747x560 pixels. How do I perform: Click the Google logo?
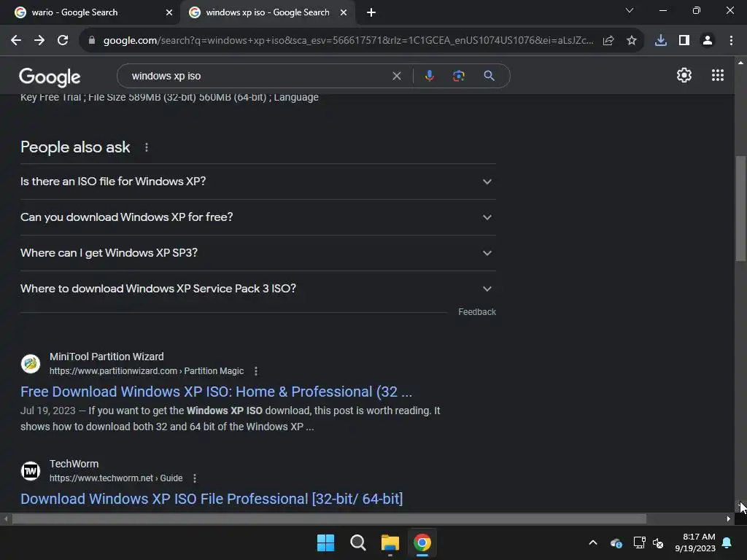50,77
